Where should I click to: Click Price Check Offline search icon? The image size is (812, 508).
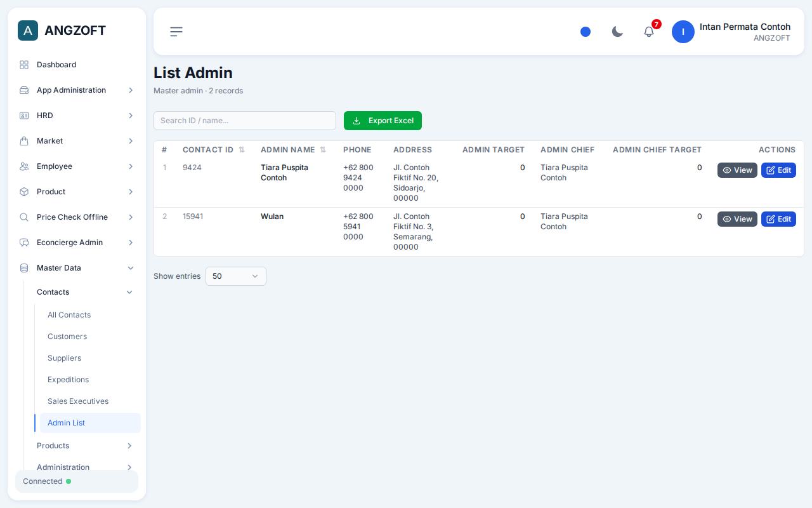(x=24, y=217)
